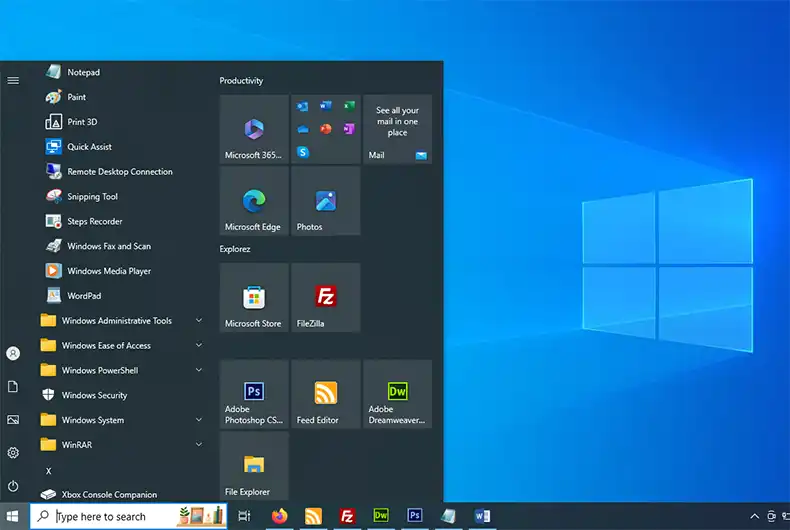Open the Feed Editor tile
Viewport: 790px width, 530px height.
pyautogui.click(x=325, y=395)
